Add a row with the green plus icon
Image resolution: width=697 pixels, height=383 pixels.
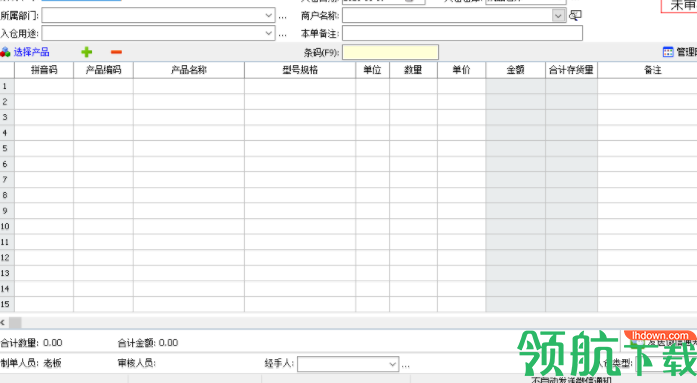(87, 52)
